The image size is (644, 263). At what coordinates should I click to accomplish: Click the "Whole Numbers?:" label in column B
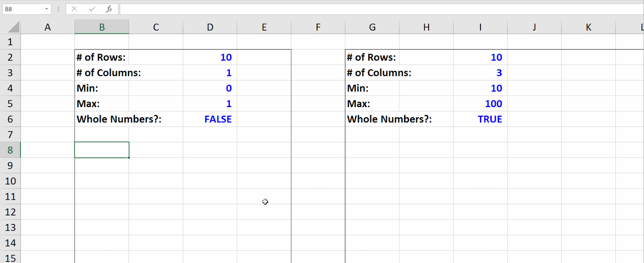(x=119, y=119)
